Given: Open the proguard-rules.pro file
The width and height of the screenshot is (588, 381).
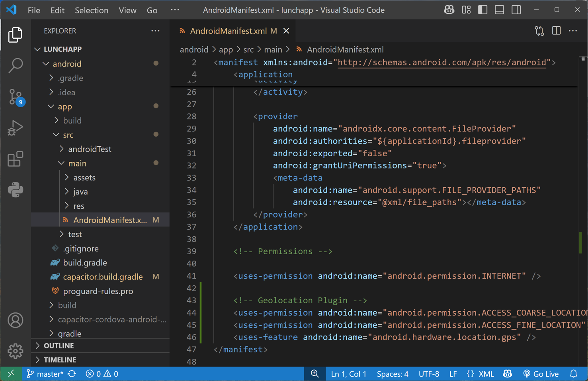Looking at the screenshot, I should [100, 291].
